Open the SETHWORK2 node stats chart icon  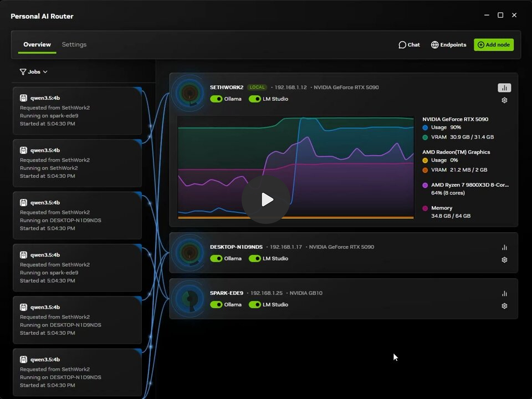pos(504,88)
